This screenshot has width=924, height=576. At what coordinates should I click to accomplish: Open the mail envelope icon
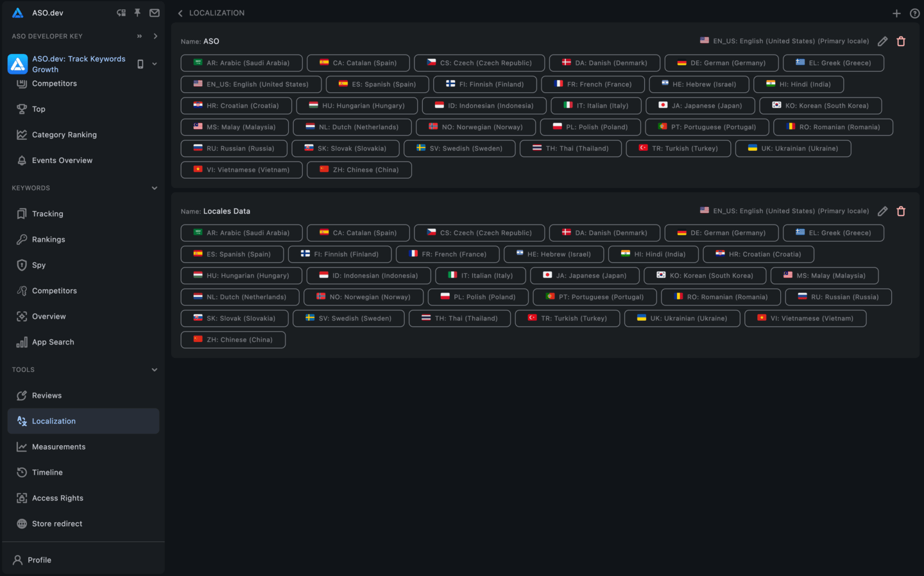coord(155,13)
